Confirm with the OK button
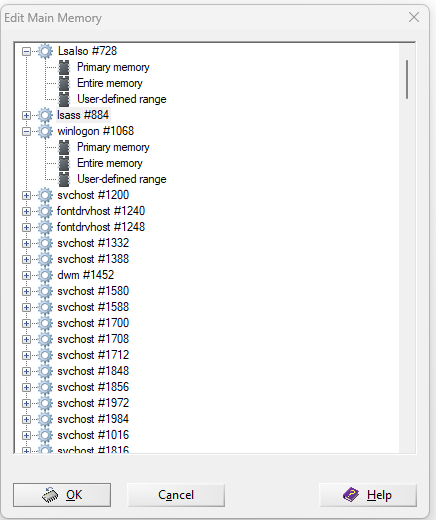The width and height of the screenshot is (436, 520). pos(62,495)
